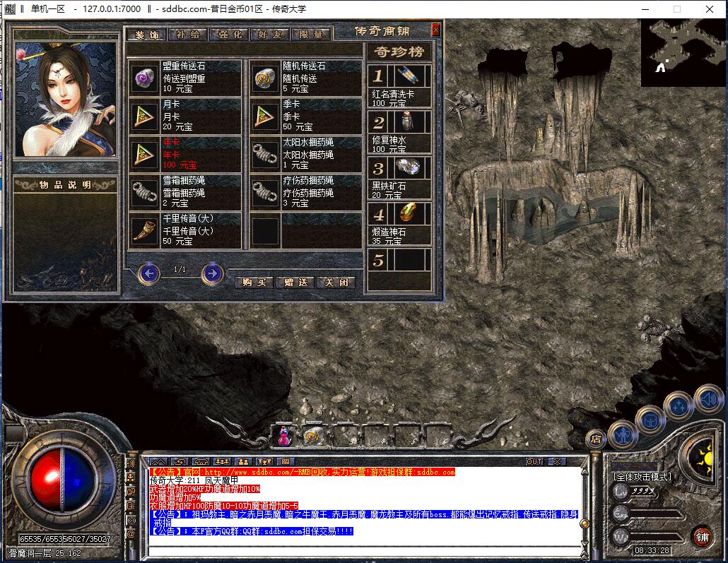
Task: Go to the next shop page arrow
Action: [x=212, y=273]
